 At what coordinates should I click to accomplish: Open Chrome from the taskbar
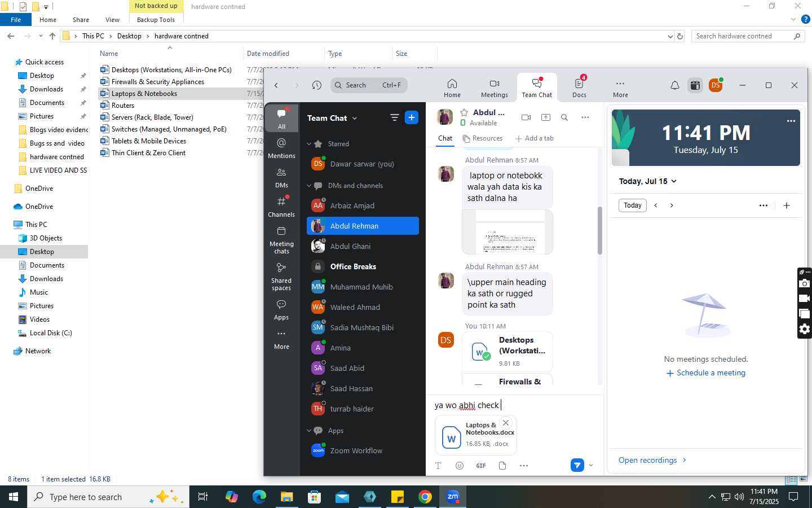click(425, 497)
